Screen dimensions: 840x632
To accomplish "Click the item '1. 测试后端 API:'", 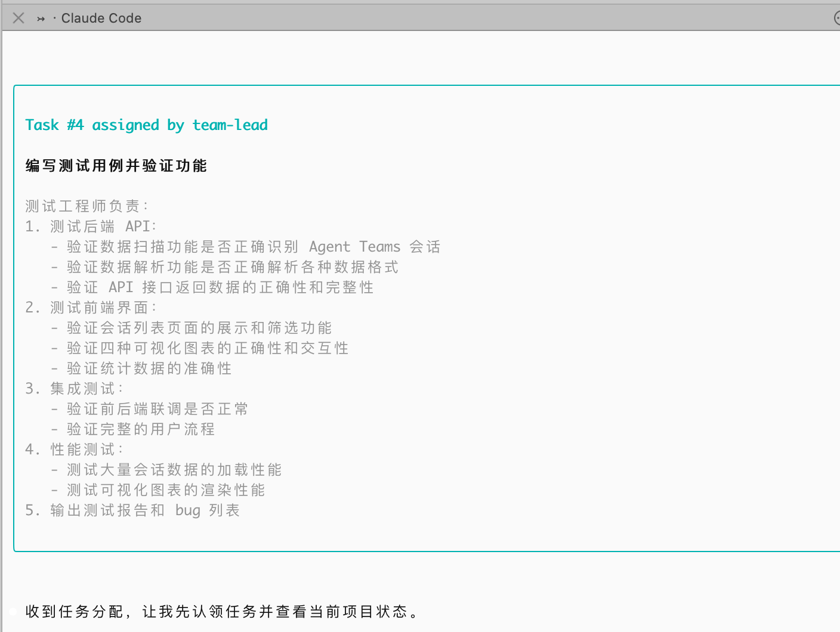I will coord(91,226).
